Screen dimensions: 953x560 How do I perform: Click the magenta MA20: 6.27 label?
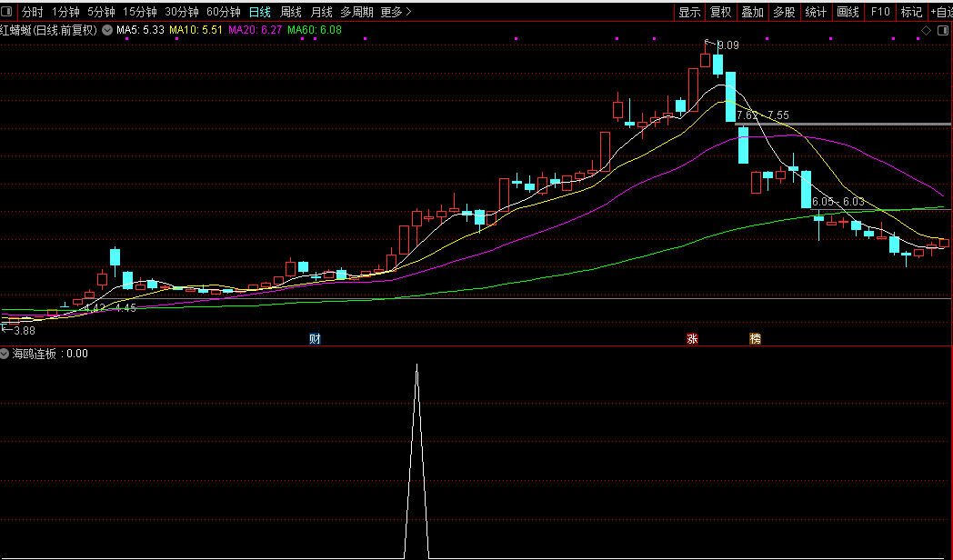click(256, 30)
